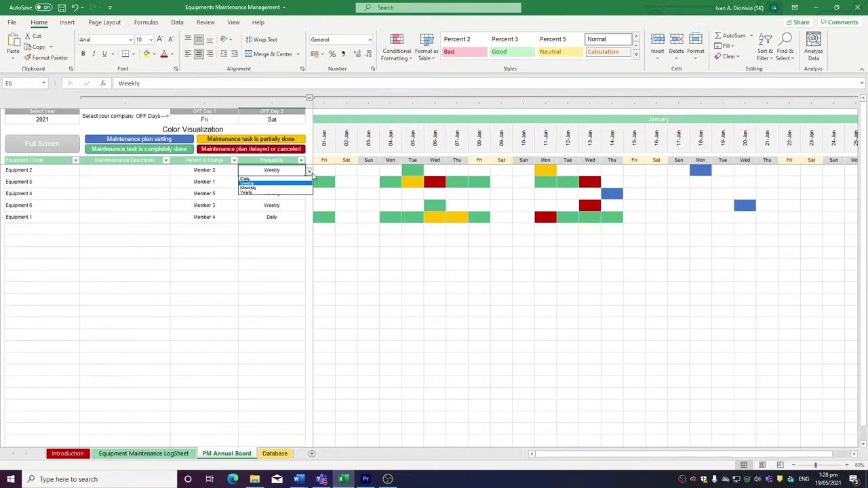The image size is (868, 488).
Task: Open Format as Table
Action: (x=427, y=47)
